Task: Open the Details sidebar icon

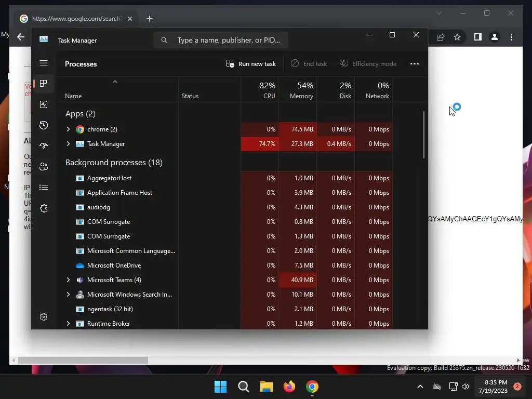Action: coord(44,187)
